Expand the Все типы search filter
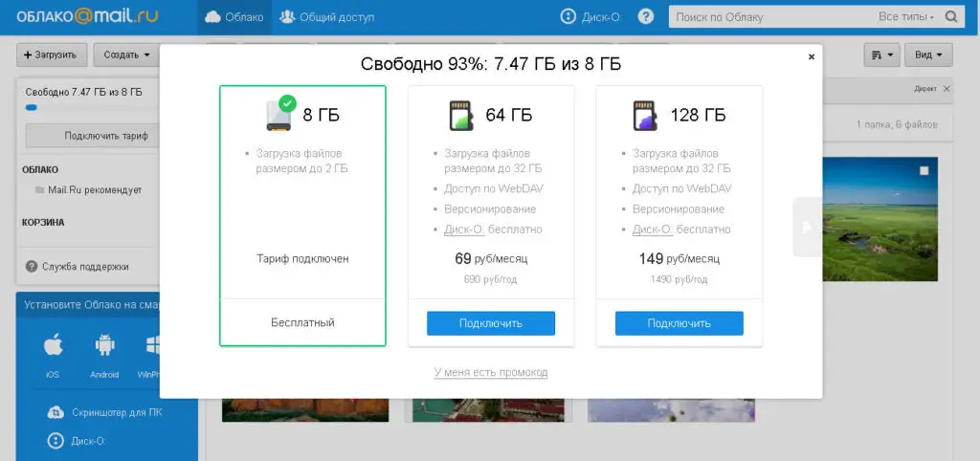This screenshot has width=980, height=461. 904,17
